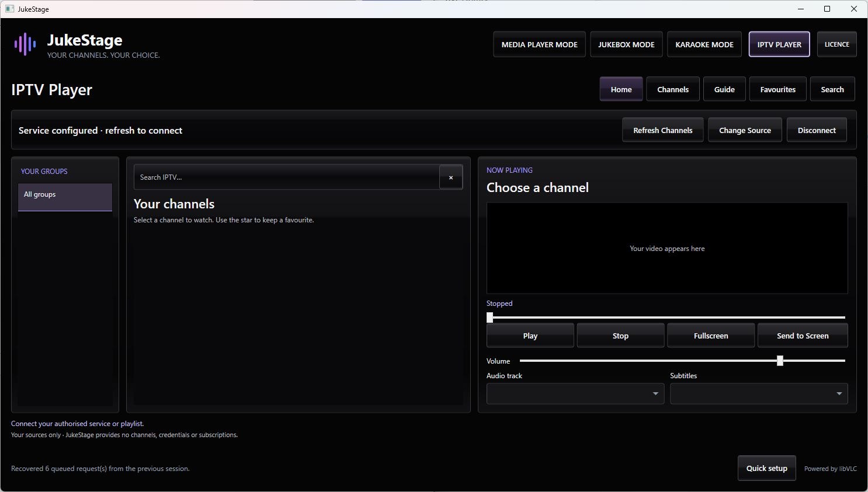Focus the Search IPTV input field

coord(287,177)
